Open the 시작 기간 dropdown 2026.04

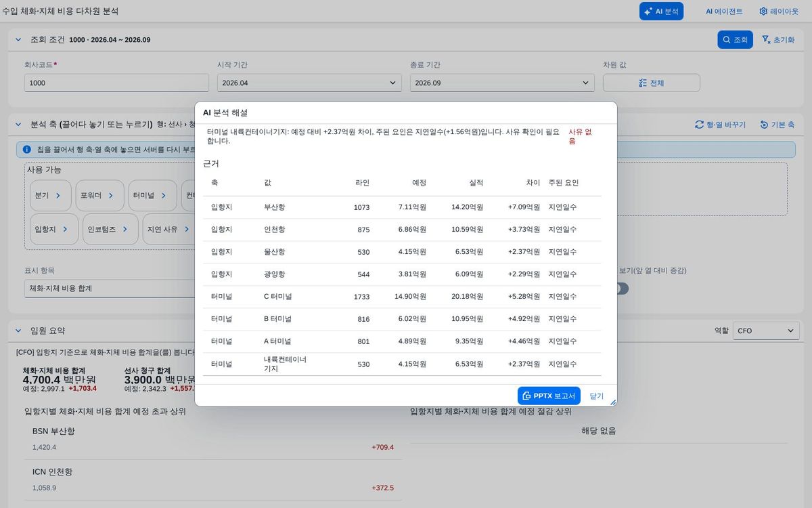tap(309, 83)
